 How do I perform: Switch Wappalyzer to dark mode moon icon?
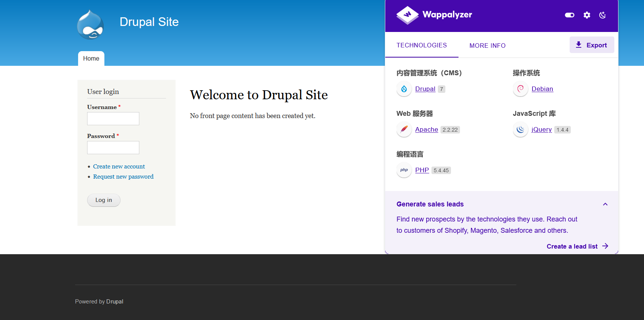click(603, 15)
